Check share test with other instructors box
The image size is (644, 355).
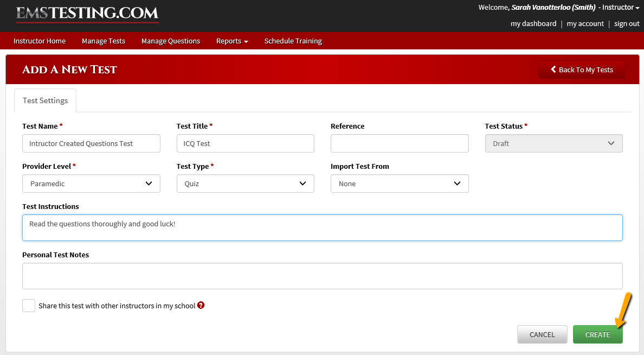pyautogui.click(x=29, y=306)
